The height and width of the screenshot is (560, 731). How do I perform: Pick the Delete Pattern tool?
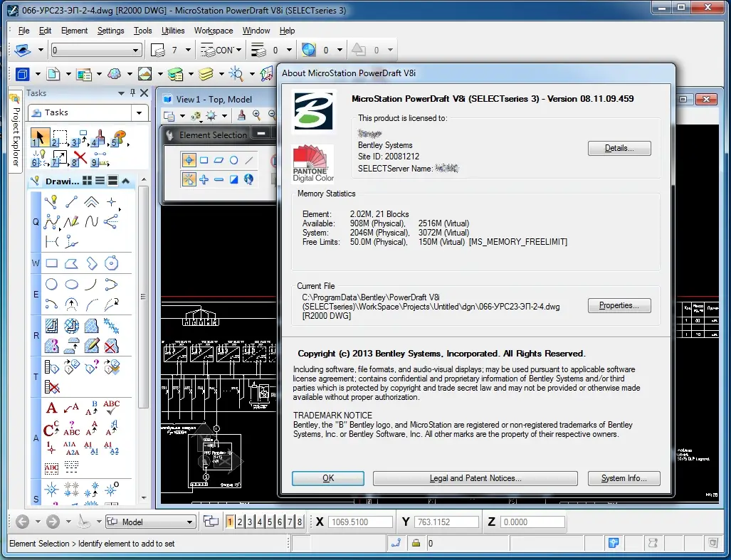[112, 346]
